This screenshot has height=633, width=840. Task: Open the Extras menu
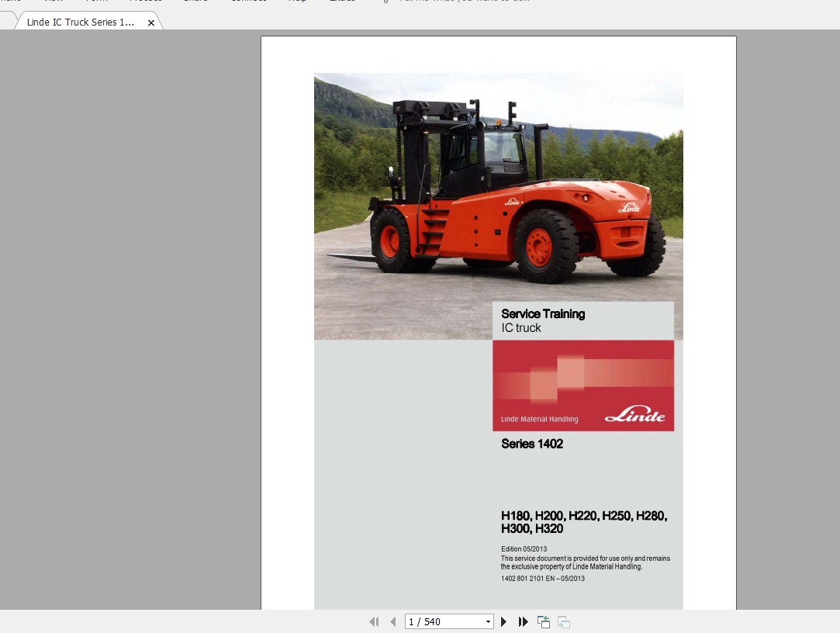[x=342, y=2]
